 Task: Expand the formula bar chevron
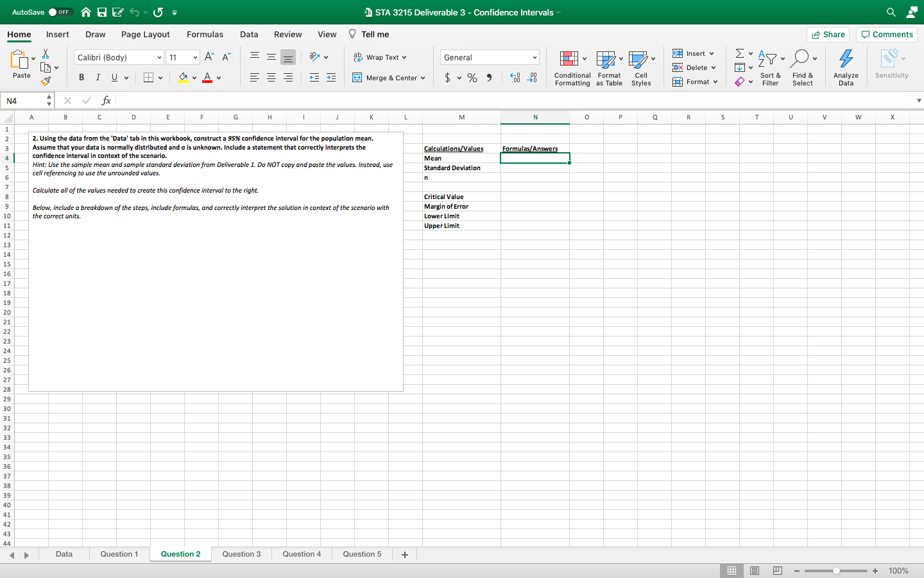click(x=919, y=101)
